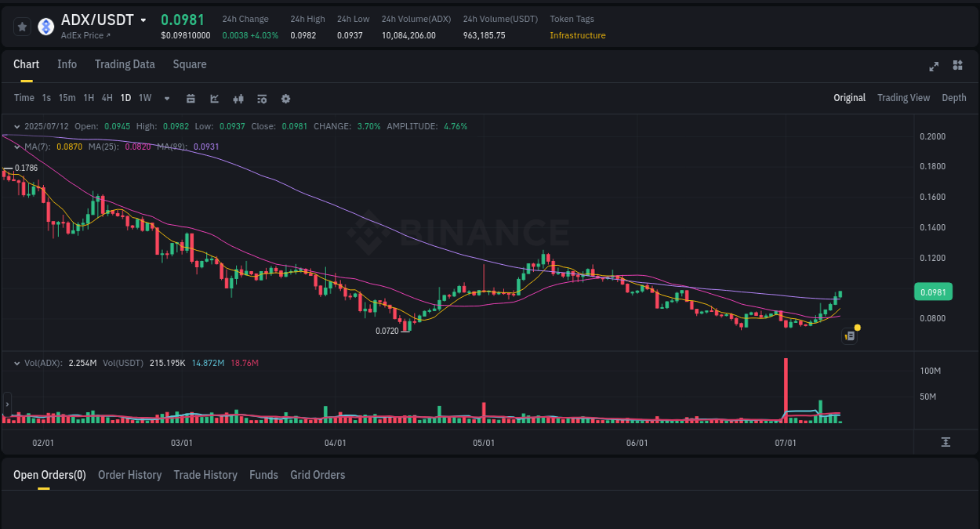This screenshot has width=980, height=529.
Task: Open the indicators icon on the toolbar
Action: pos(238,98)
